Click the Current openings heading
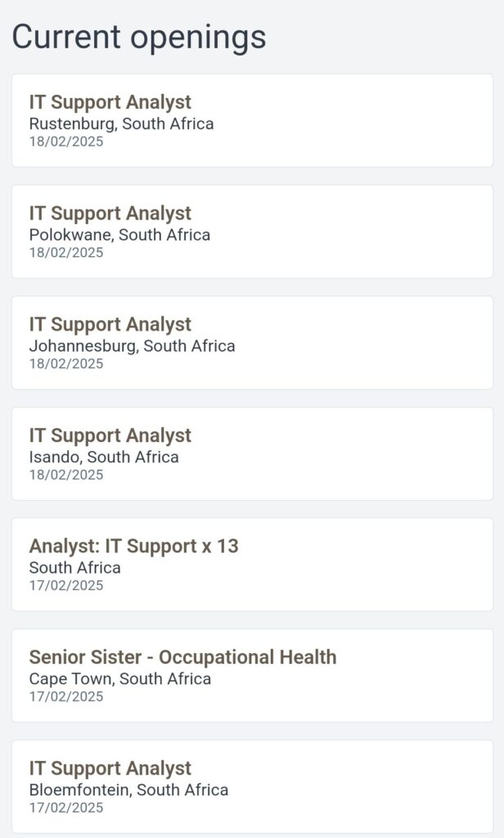This screenshot has height=838, width=504. tap(139, 37)
